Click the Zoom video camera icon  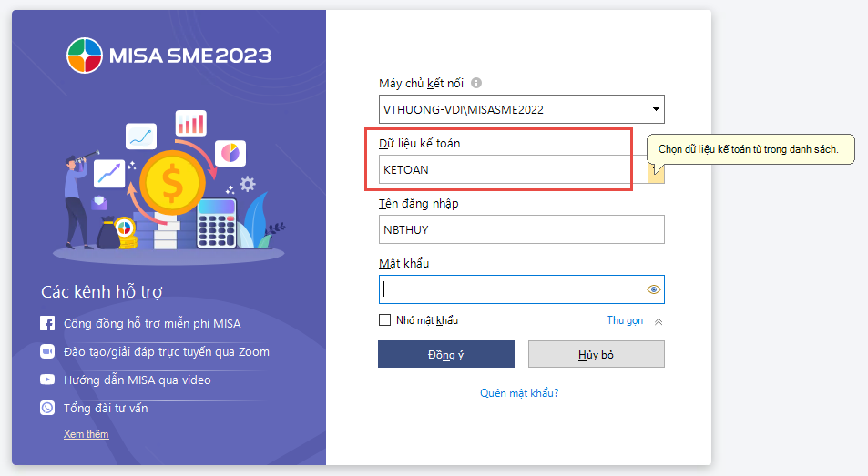click(47, 351)
